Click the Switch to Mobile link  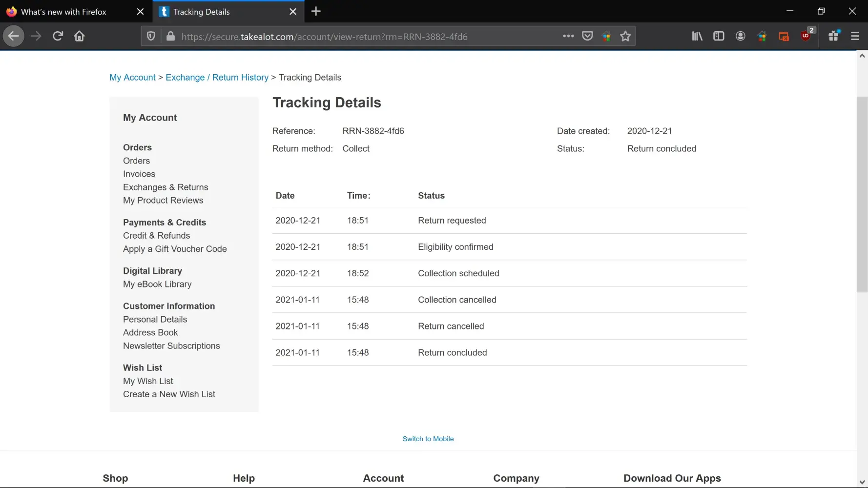(428, 439)
